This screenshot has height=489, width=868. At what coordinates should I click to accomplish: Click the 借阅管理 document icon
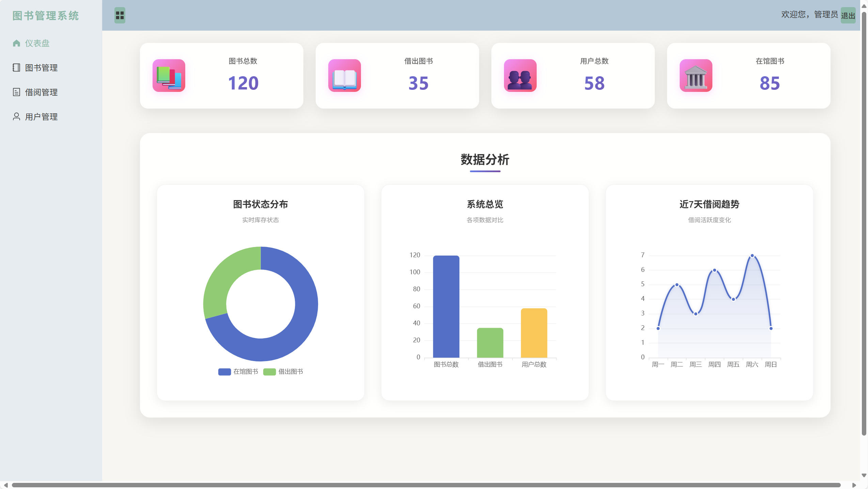point(16,92)
